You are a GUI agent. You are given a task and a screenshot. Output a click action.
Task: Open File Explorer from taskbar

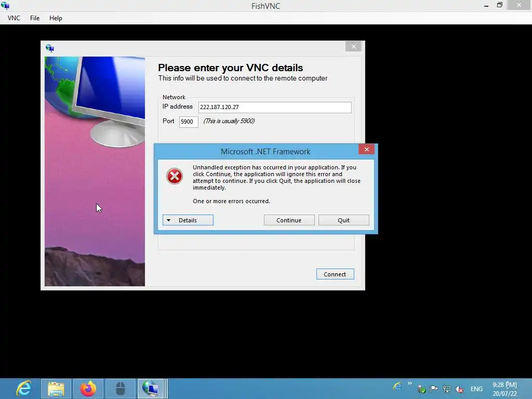tap(56, 389)
